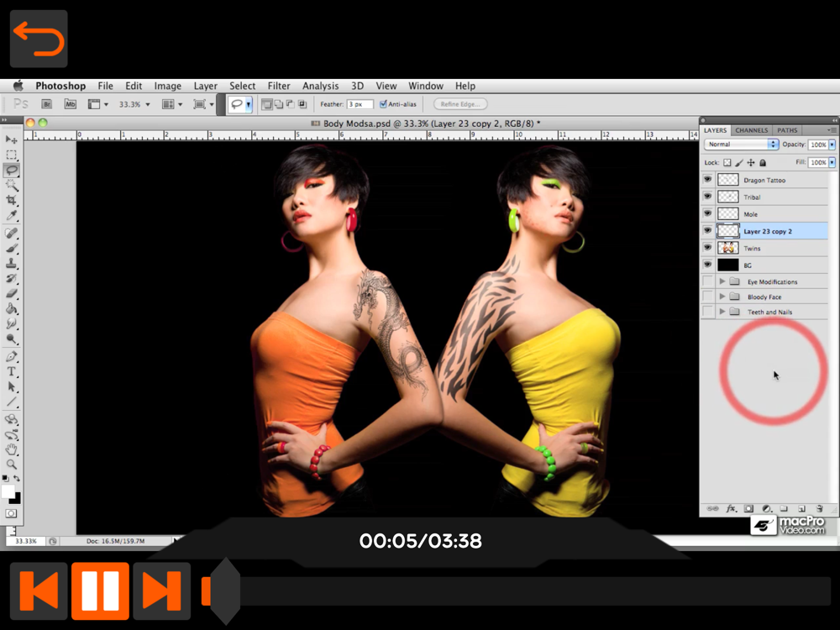Click the Feather input field

coord(360,104)
